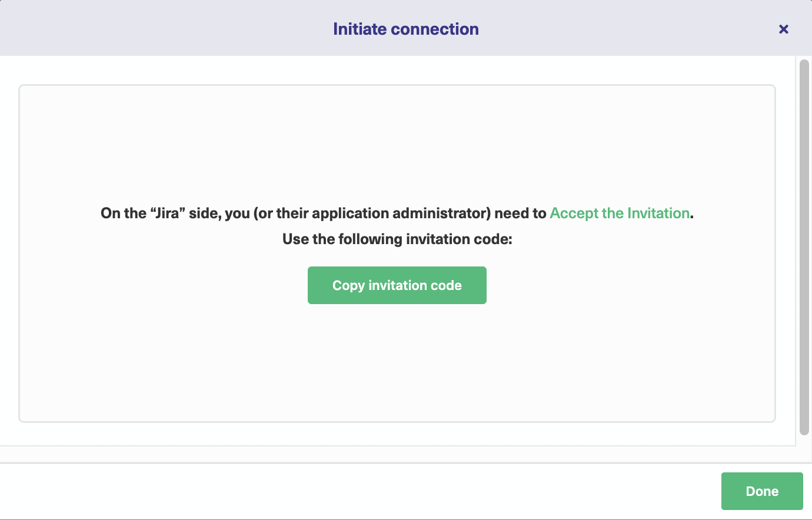Open the Accept the Invitation link
The width and height of the screenshot is (812, 520).
[x=619, y=213]
